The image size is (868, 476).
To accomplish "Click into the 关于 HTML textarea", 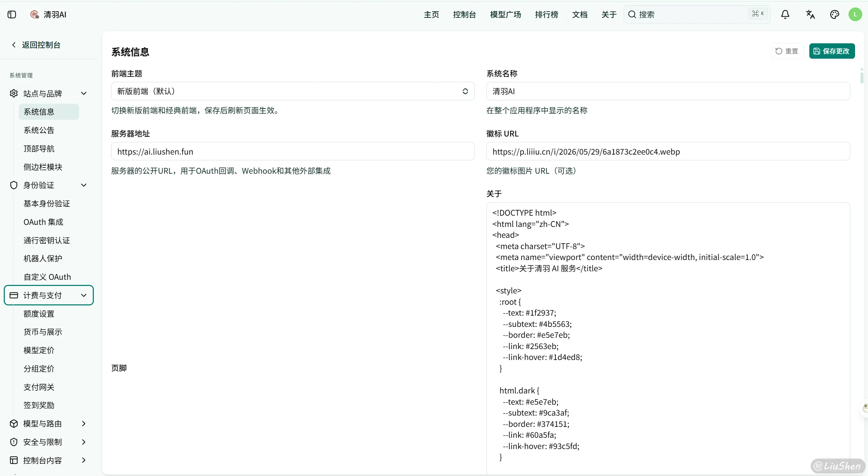I will point(668,338).
